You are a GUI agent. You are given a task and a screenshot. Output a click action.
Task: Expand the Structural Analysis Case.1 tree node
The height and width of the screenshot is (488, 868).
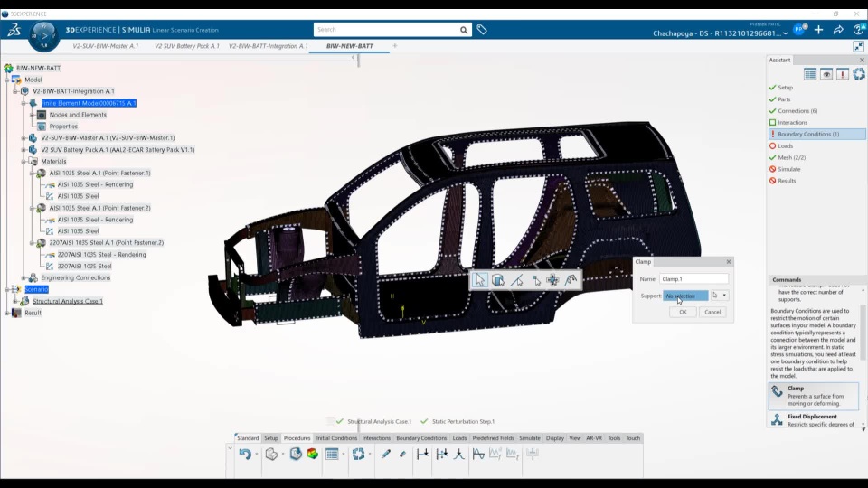click(x=15, y=301)
